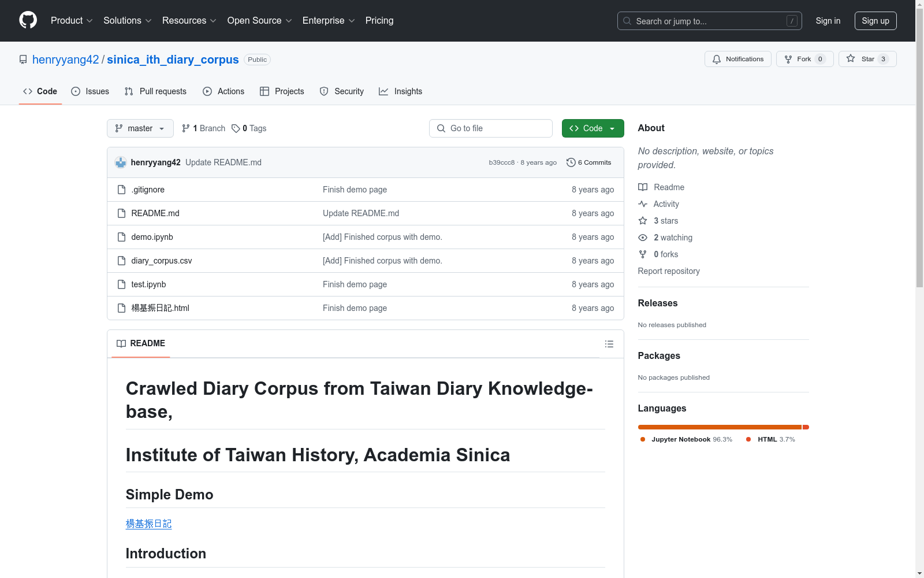Click the Releases heading

tap(658, 303)
